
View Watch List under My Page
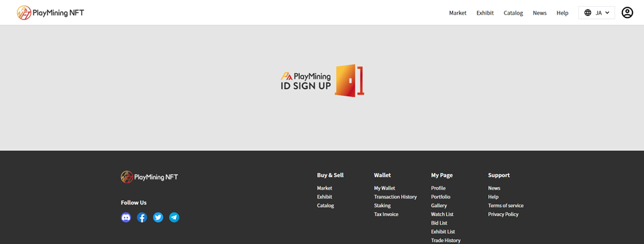(x=442, y=214)
